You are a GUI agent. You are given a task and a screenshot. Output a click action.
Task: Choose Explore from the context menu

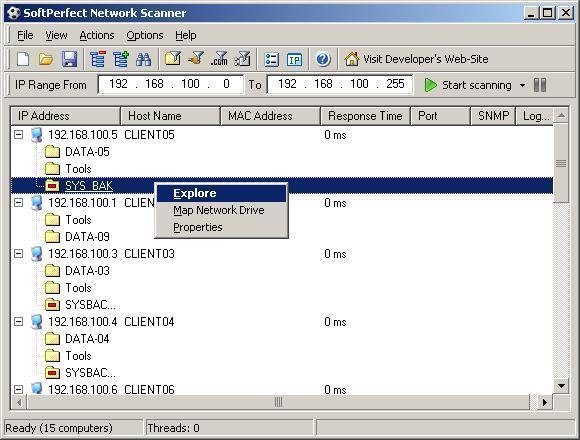pyautogui.click(x=221, y=193)
